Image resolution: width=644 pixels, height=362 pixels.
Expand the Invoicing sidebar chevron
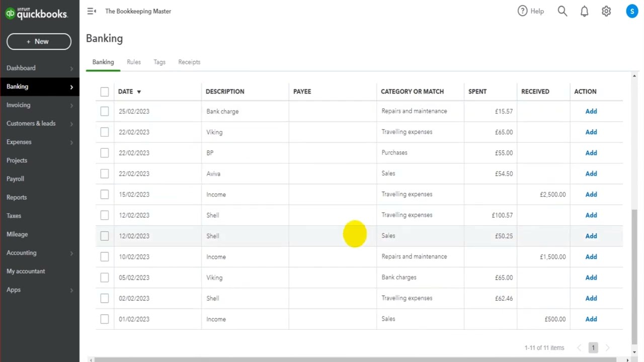71,106
